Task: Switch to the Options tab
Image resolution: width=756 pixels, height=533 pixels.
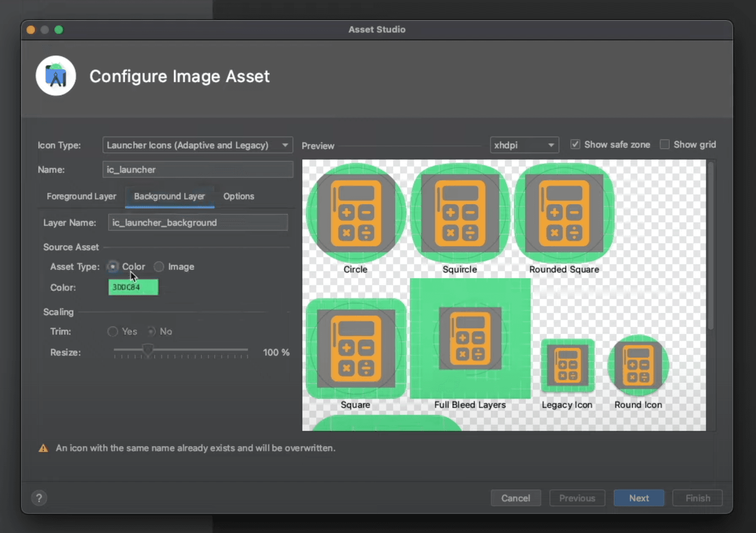Action: tap(238, 196)
